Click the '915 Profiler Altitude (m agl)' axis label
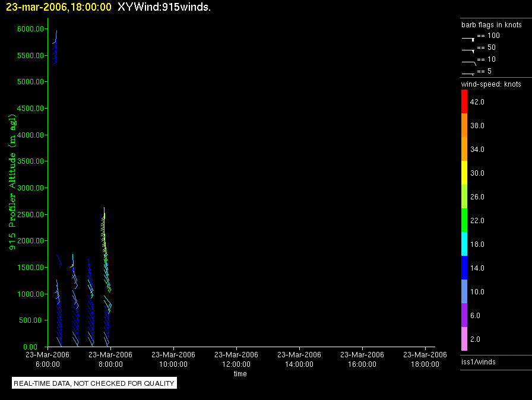This screenshot has height=400, width=532. click(x=12, y=182)
